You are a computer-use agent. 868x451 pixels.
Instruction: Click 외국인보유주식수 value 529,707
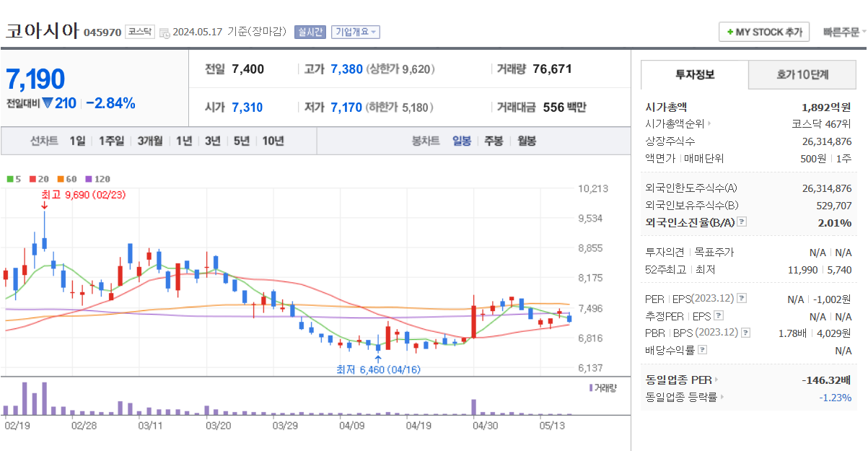833,206
